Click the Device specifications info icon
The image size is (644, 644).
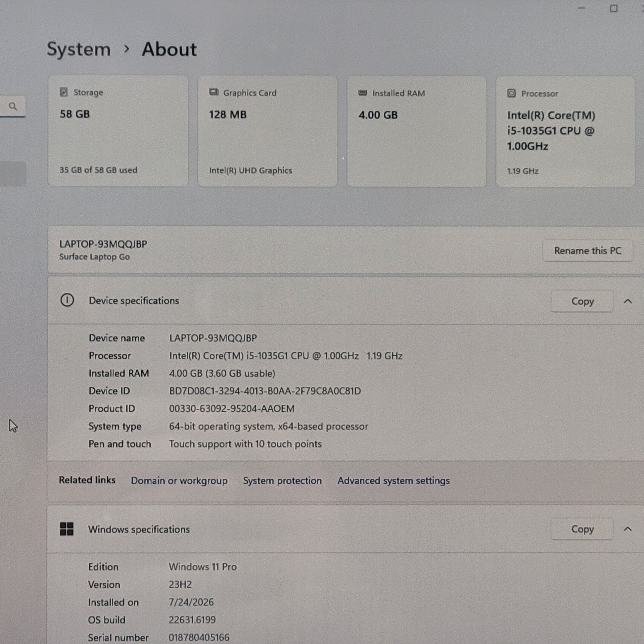pos(67,300)
